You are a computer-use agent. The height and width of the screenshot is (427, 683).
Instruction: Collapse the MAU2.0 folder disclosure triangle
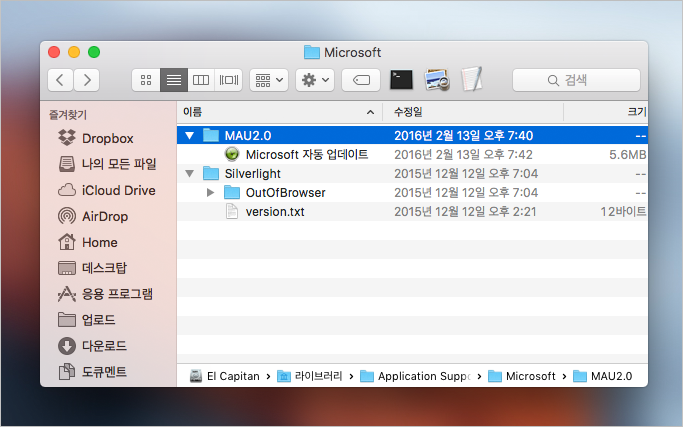coord(189,136)
